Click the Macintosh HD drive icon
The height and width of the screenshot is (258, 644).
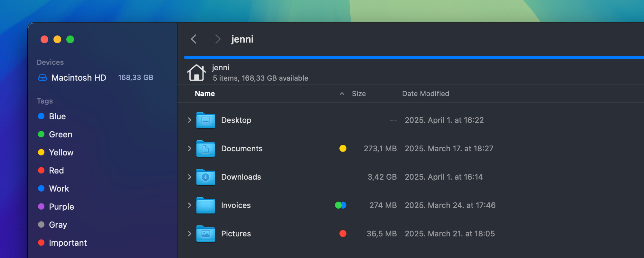pos(43,77)
